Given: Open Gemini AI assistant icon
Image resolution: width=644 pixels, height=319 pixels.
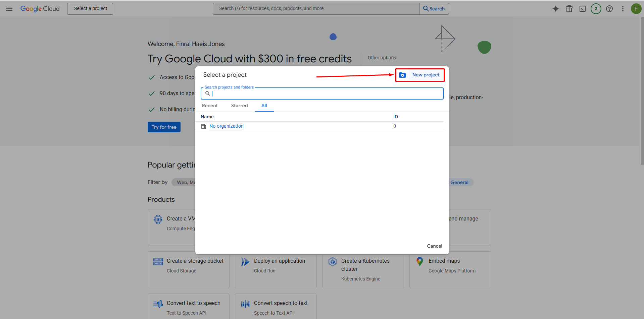Looking at the screenshot, I should click(556, 9).
